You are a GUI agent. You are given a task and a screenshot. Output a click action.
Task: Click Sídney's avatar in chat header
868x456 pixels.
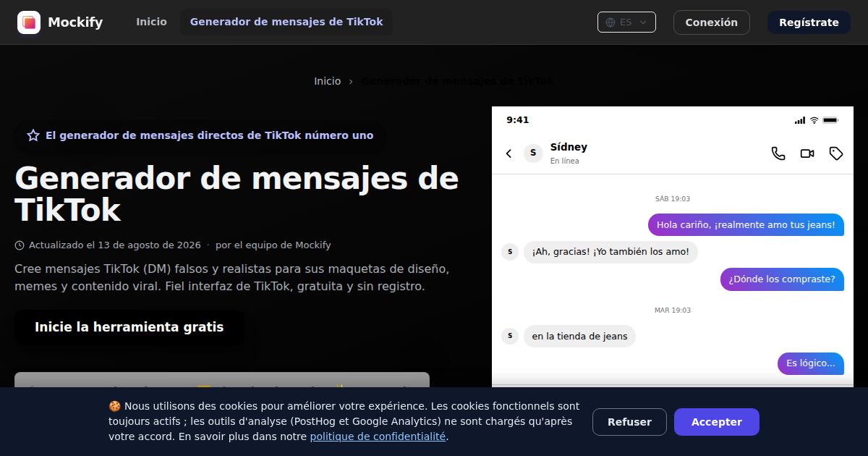point(533,153)
